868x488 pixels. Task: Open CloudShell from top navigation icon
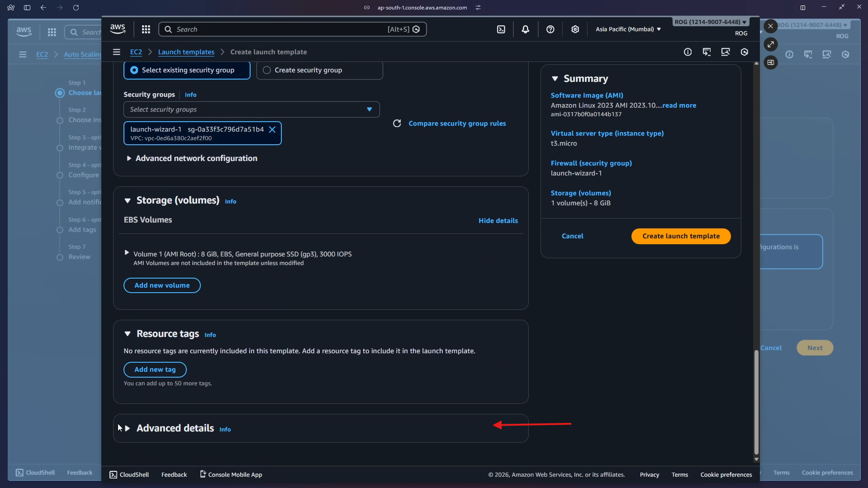point(501,29)
